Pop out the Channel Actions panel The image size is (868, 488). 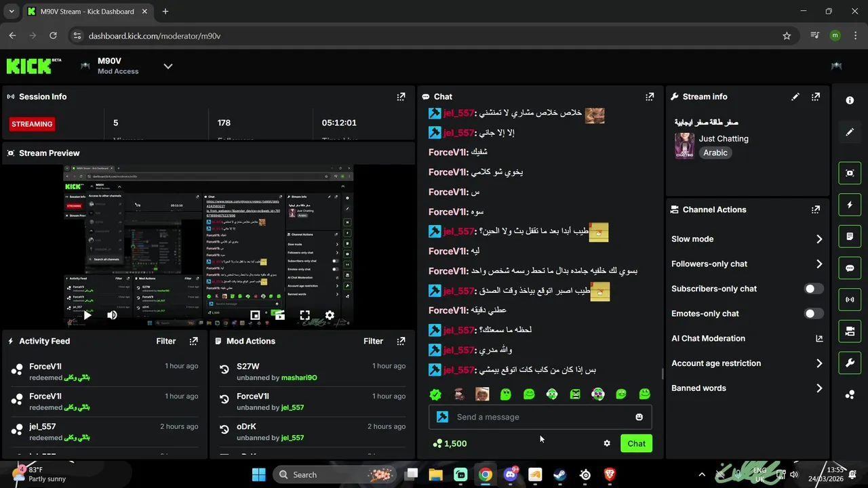coord(816,210)
